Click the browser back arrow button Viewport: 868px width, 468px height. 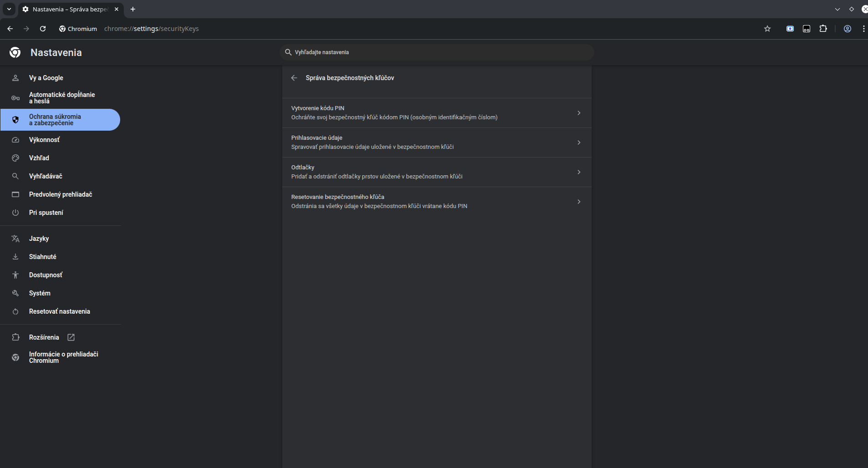pos(10,29)
